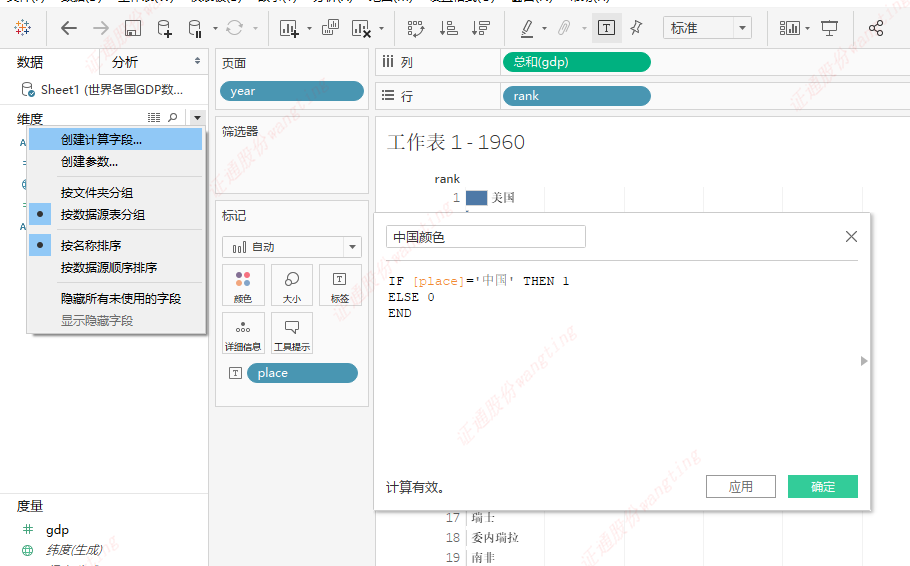Image resolution: width=910 pixels, height=566 pixels.
Task: Click the undo back arrow
Action: click(x=68, y=28)
